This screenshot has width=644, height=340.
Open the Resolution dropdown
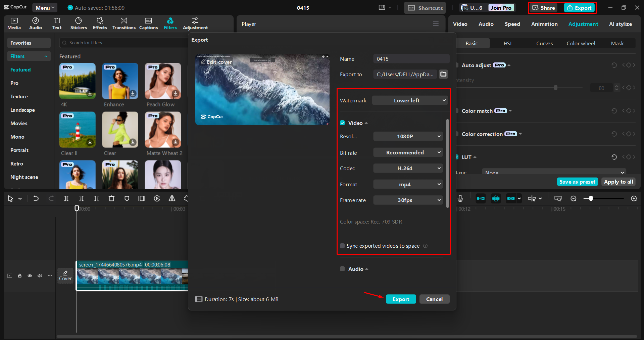408,136
